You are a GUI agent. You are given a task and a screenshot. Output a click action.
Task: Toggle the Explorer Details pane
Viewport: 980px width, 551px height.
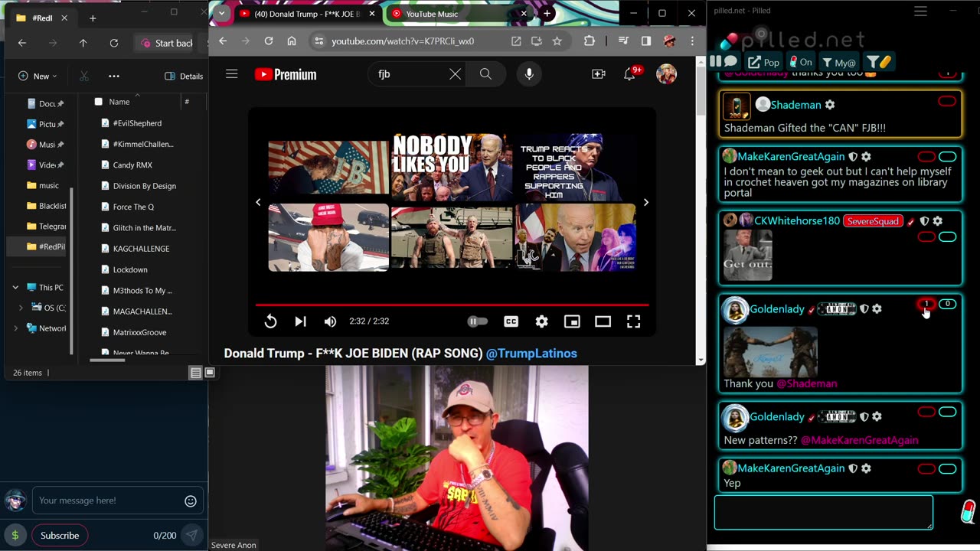coord(184,76)
